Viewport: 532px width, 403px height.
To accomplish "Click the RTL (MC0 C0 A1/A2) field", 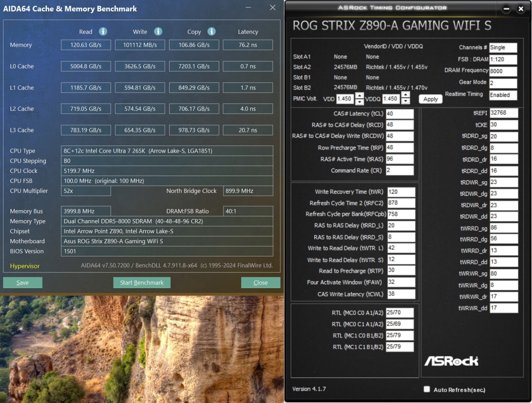I will pyautogui.click(x=400, y=312).
